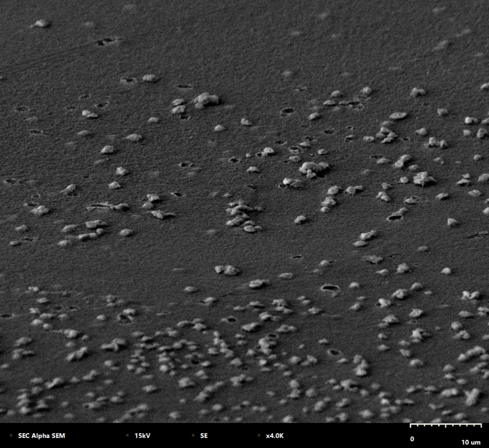Click the "SEC Alpha SEM" label
The width and height of the screenshot is (489, 448).
42,436
